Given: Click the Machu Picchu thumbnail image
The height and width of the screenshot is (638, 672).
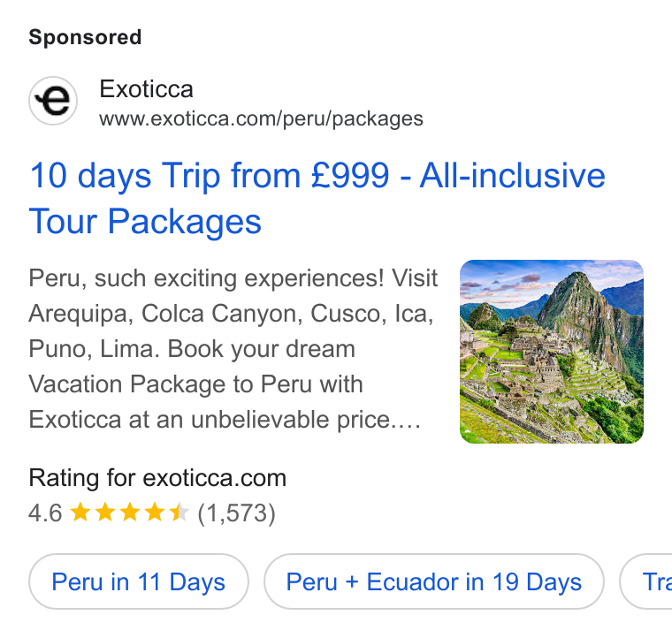Looking at the screenshot, I should pos(552,352).
